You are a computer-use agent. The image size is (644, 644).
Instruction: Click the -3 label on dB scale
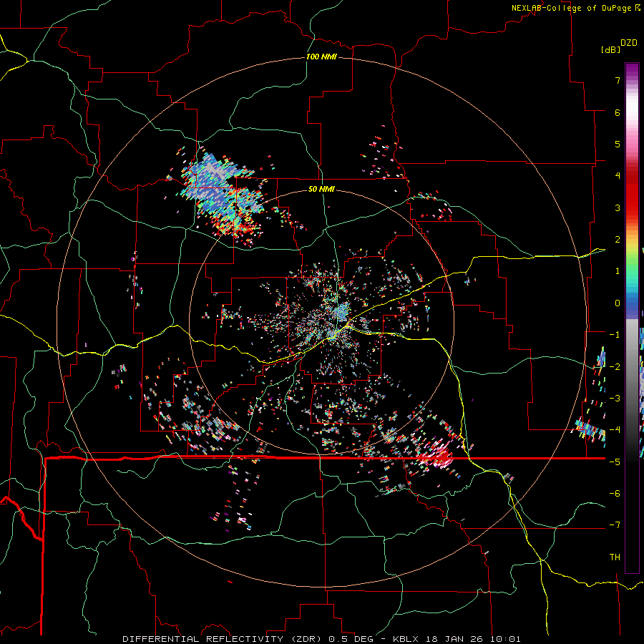(x=615, y=399)
